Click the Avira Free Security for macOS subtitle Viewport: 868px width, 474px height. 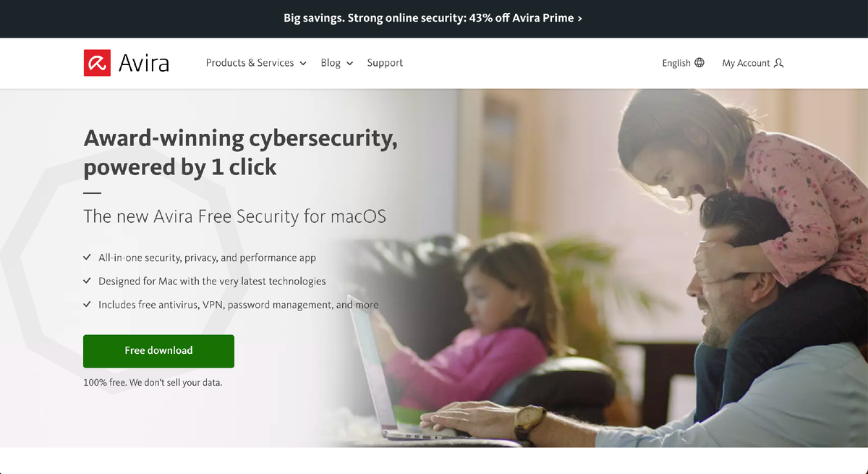(x=235, y=216)
